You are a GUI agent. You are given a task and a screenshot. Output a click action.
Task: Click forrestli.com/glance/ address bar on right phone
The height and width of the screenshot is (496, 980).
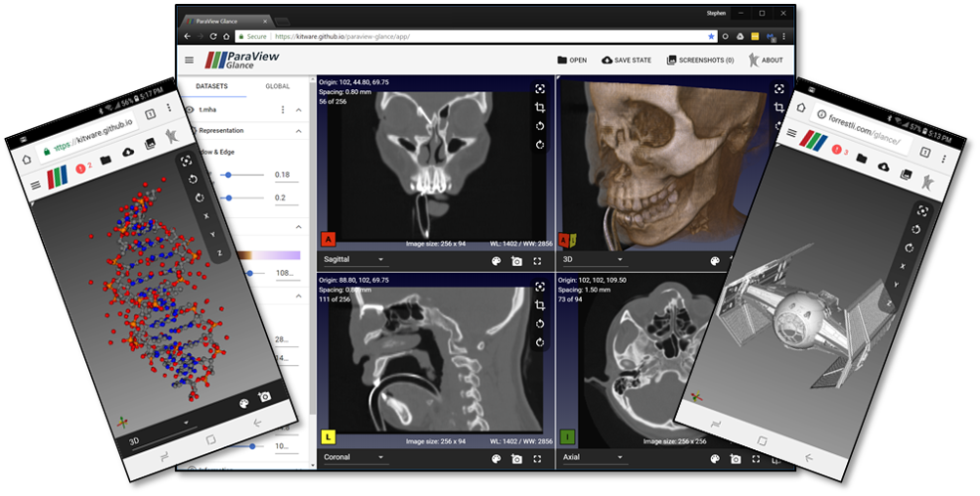pyautogui.click(x=864, y=129)
